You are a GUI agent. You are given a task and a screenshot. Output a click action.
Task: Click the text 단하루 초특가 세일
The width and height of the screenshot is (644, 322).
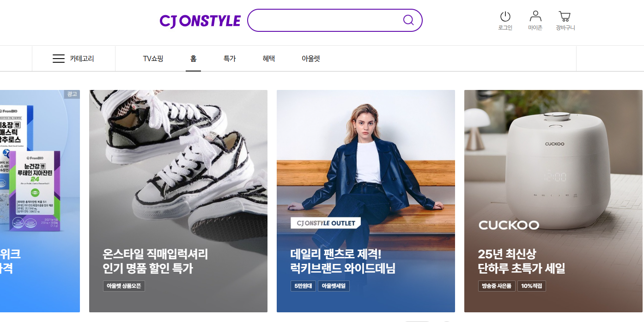522,268
